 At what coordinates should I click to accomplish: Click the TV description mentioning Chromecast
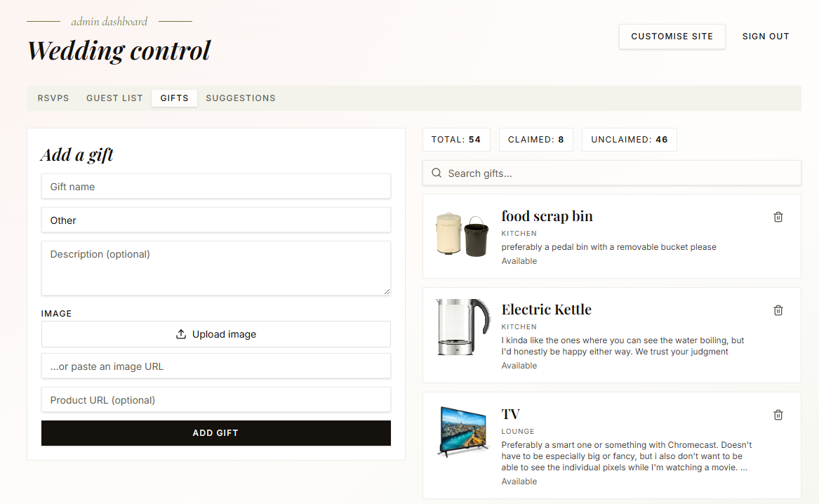click(x=626, y=456)
